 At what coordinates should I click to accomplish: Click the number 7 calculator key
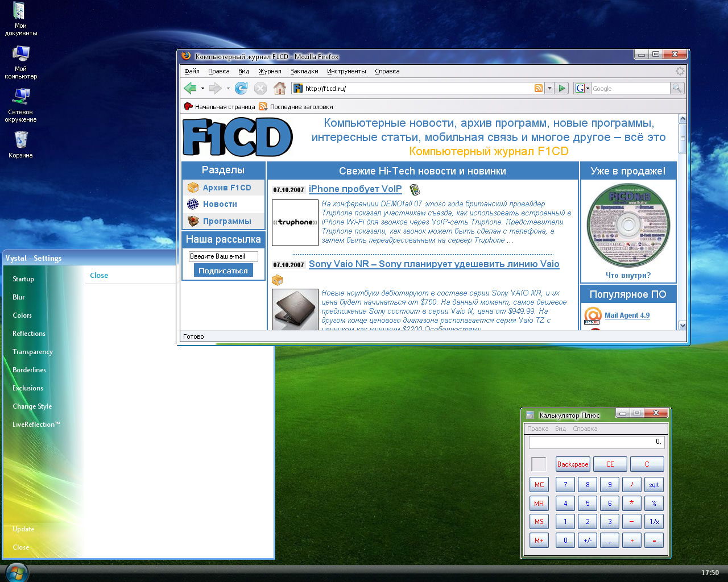coord(565,485)
